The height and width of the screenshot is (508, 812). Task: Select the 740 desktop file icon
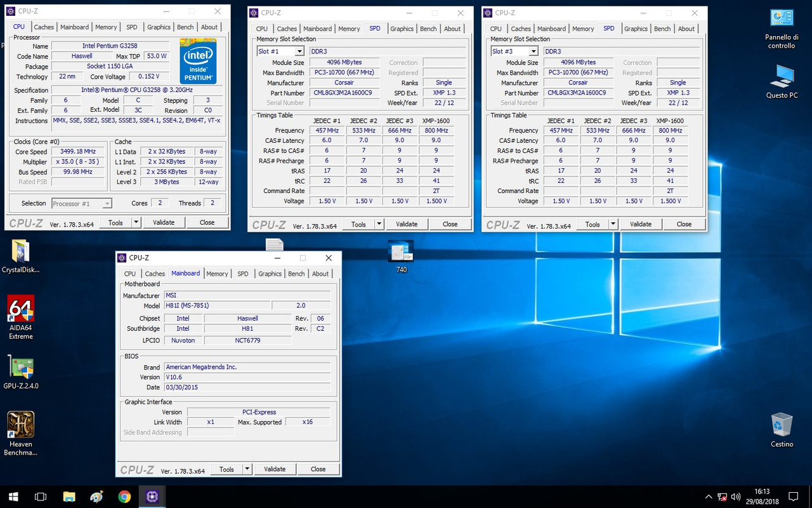pos(401,256)
